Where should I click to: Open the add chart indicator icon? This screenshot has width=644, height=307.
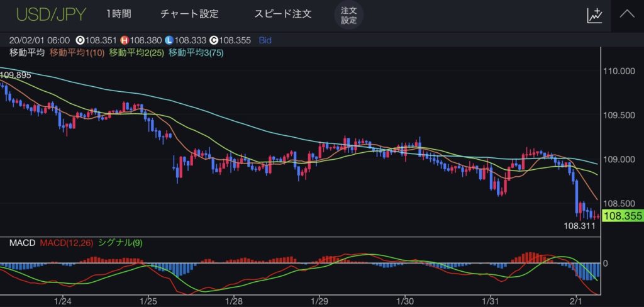(x=595, y=15)
